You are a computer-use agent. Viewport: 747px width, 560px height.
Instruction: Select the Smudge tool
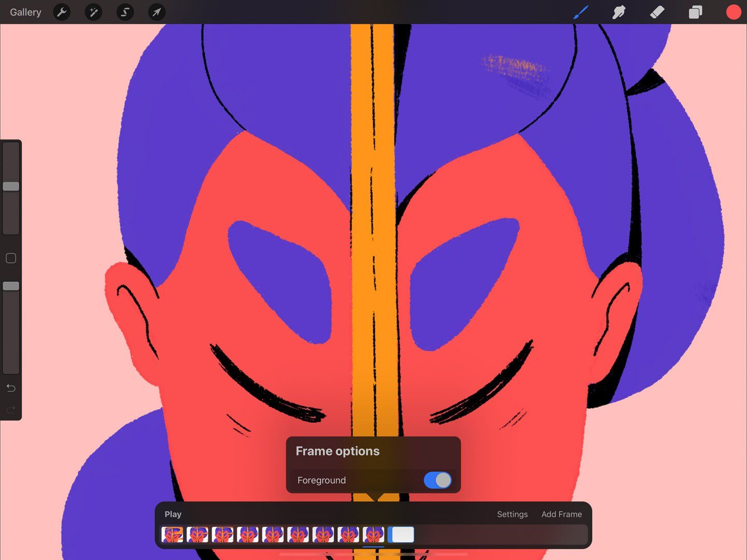pyautogui.click(x=618, y=12)
